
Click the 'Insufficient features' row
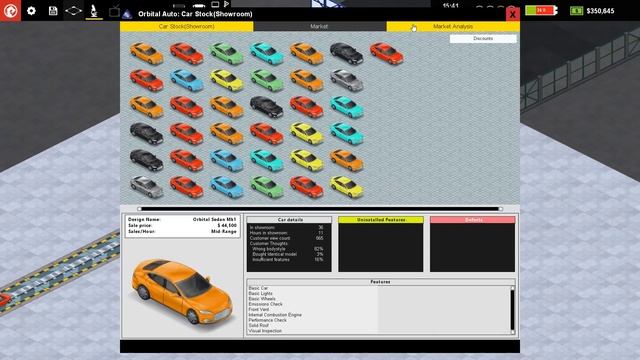point(287,259)
